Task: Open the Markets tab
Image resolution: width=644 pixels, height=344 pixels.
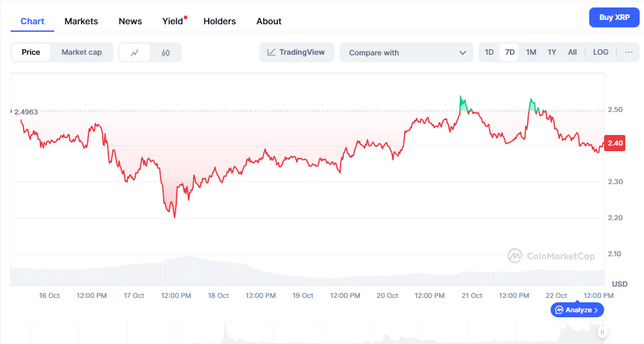Action: (x=81, y=21)
